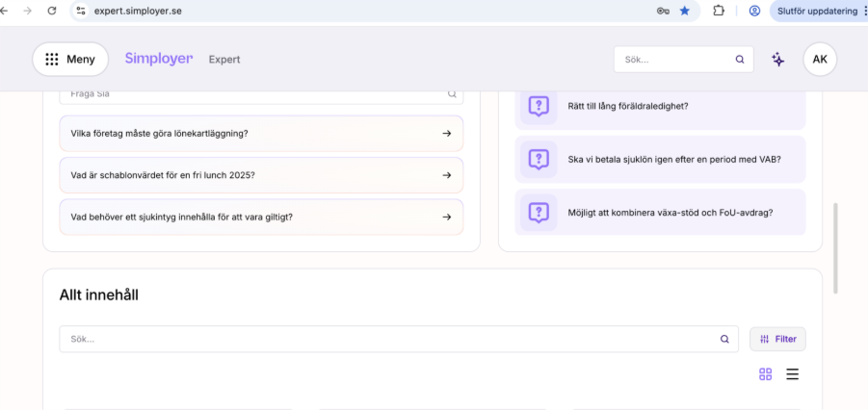Open the Filter options button

click(777, 339)
